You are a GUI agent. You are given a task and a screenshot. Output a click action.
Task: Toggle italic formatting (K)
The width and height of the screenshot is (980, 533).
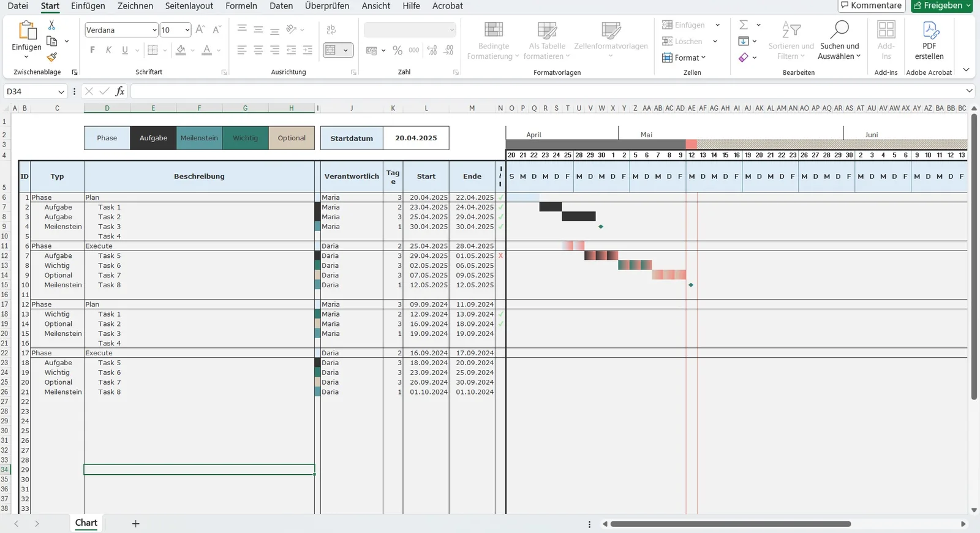coord(108,50)
